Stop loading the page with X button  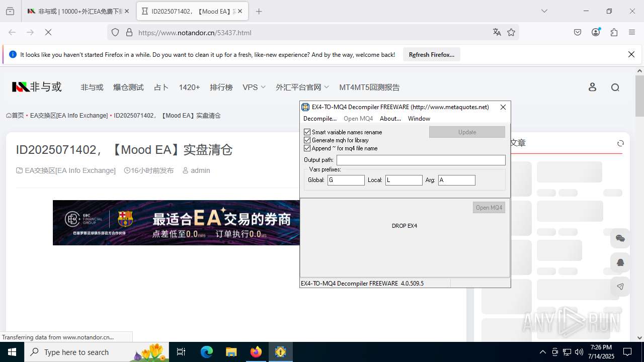pyautogui.click(x=48, y=32)
